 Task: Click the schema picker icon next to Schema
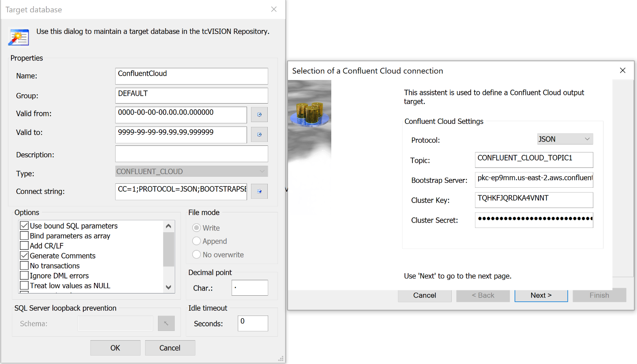pos(166,323)
